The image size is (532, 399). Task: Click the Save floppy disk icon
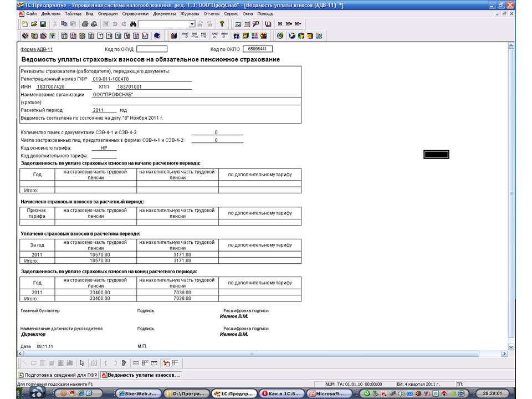coord(43,24)
